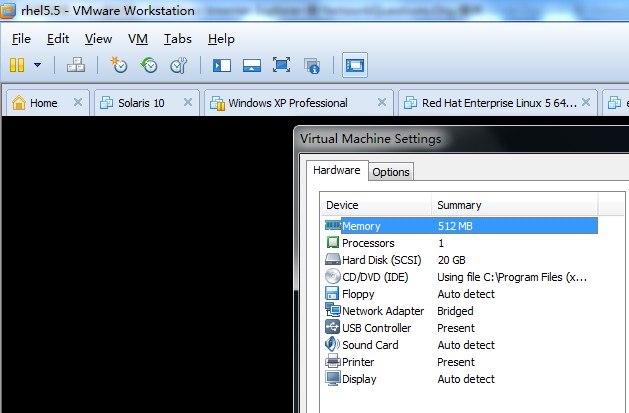Click the network computers toolbar icon
This screenshot has height=413, width=629.
[76, 65]
